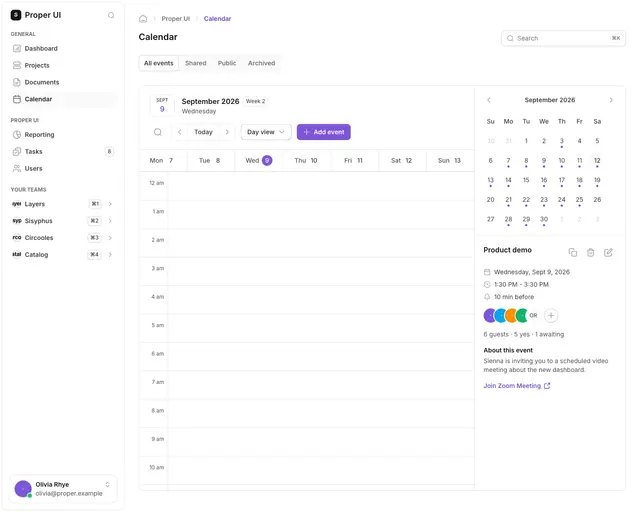Select the All events tab
This screenshot has height=512, width=640.
point(159,63)
